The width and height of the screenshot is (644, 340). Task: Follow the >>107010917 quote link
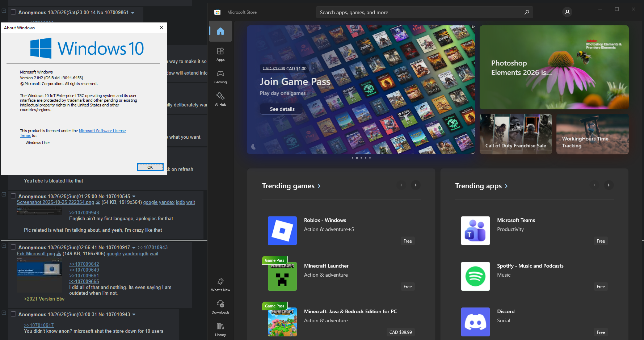click(x=39, y=325)
